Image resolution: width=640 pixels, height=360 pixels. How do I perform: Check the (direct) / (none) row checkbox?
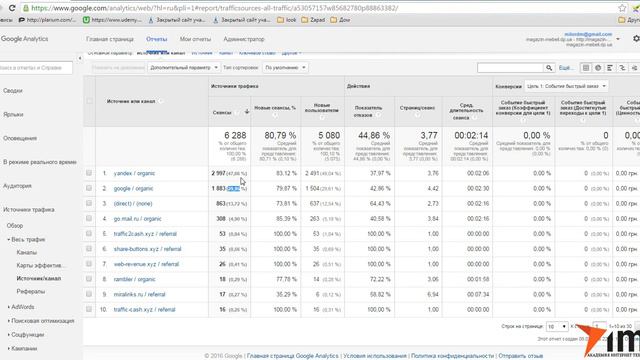tap(89, 203)
